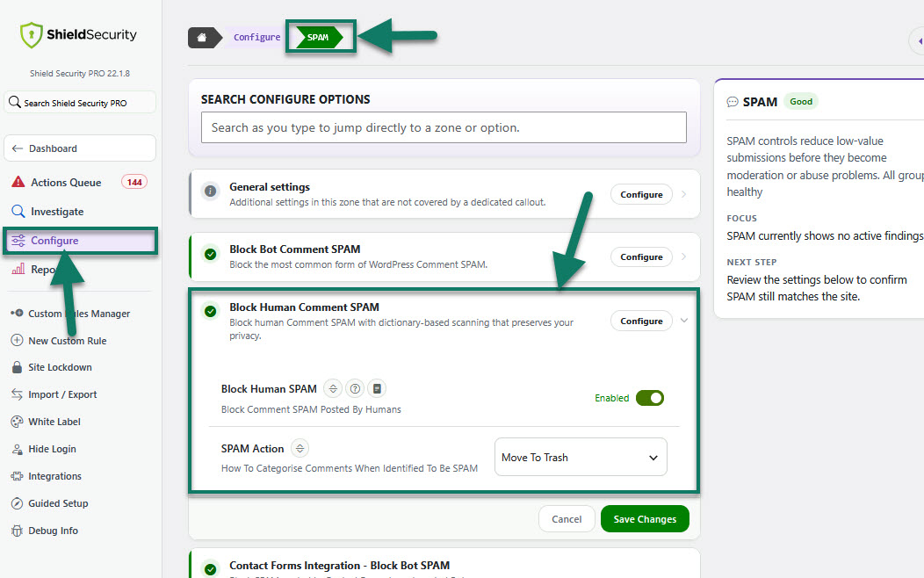This screenshot has height=578, width=924.
Task: Click the Block Human SPAM help question icon
Action: [x=355, y=389]
